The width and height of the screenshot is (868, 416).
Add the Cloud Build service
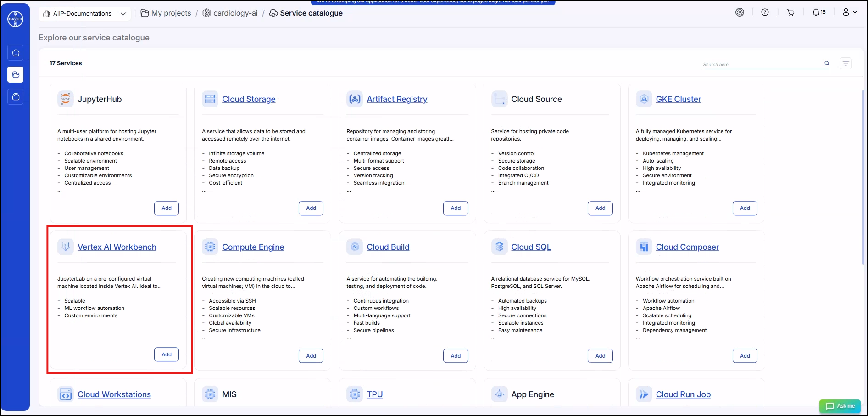[456, 356]
